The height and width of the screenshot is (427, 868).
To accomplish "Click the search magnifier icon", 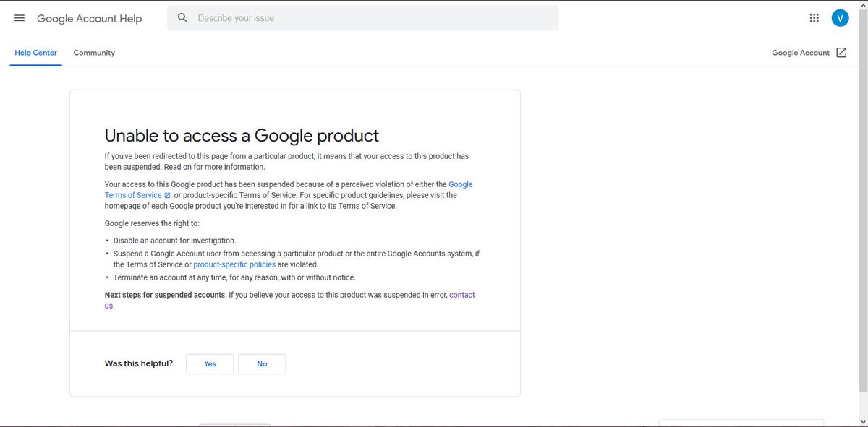I will click(x=182, y=18).
